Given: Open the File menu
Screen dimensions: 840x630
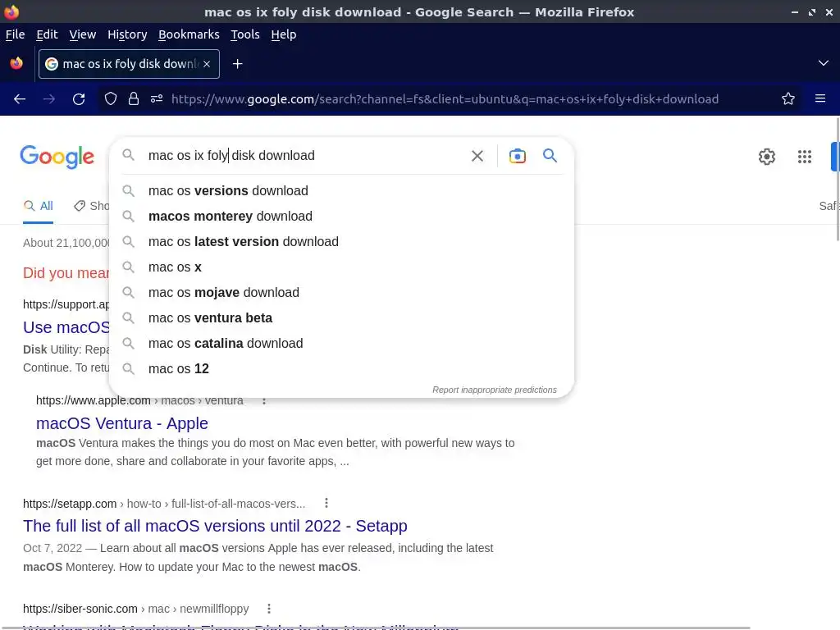Looking at the screenshot, I should (15, 34).
